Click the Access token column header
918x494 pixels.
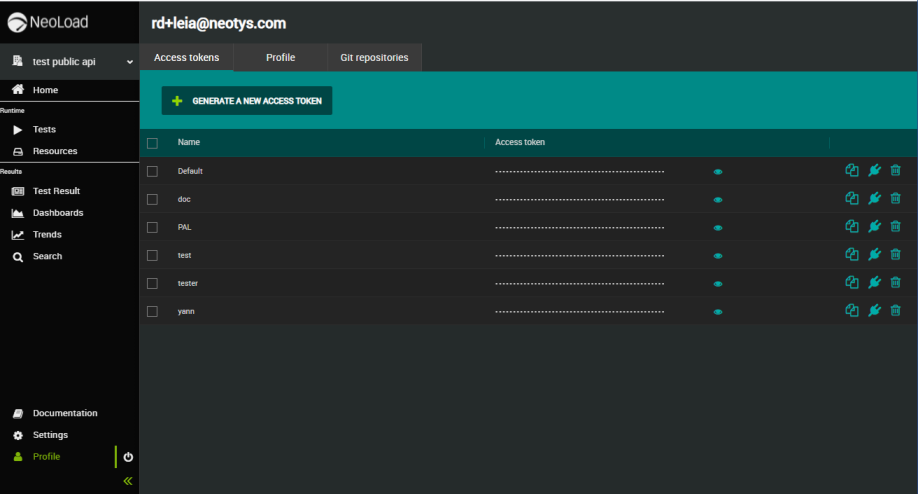(x=520, y=142)
